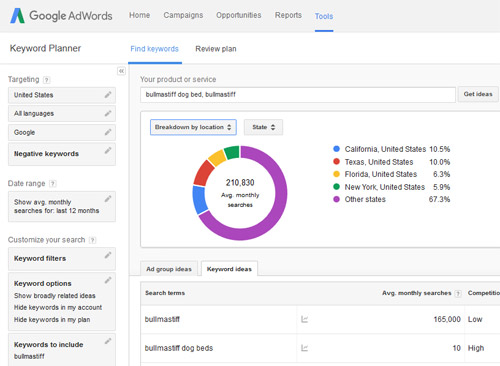Edit Keyword options pencil icon

(108, 280)
